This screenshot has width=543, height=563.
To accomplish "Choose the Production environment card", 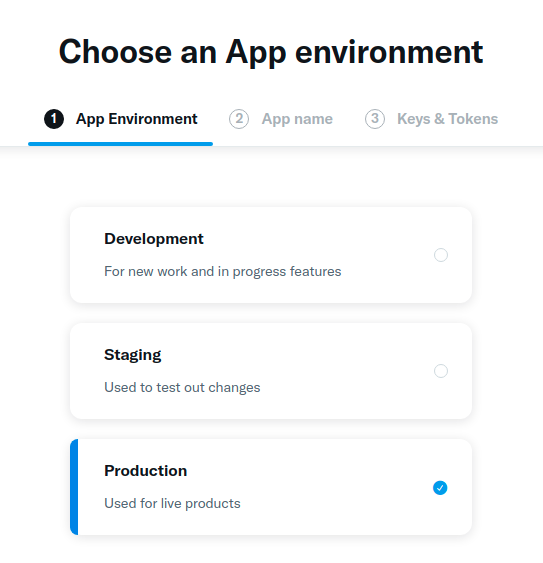I will click(x=271, y=487).
